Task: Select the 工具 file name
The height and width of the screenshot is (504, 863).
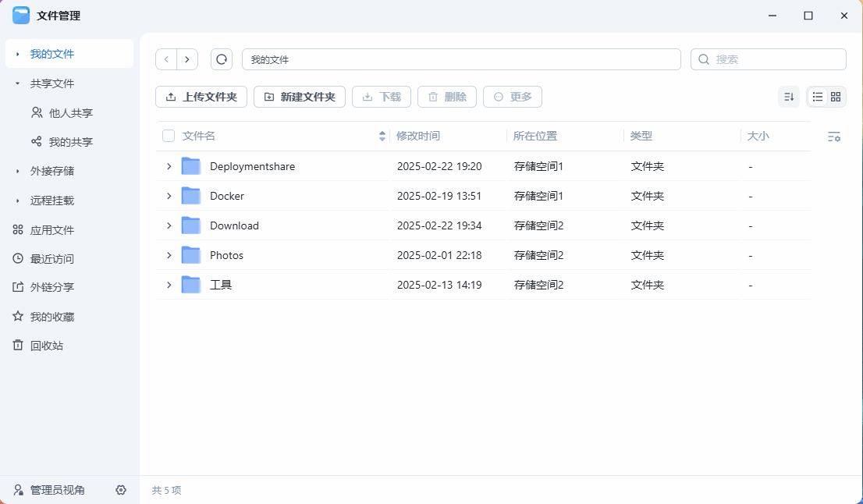Action: click(221, 285)
